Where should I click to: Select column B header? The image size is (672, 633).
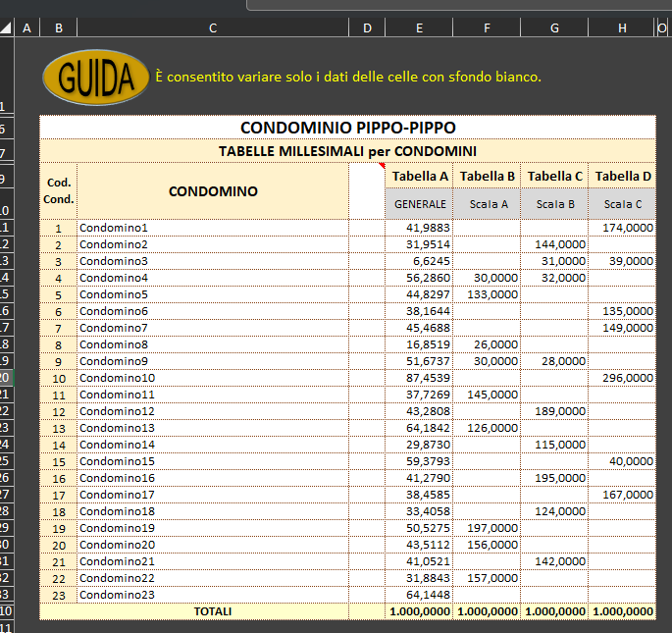point(59,27)
